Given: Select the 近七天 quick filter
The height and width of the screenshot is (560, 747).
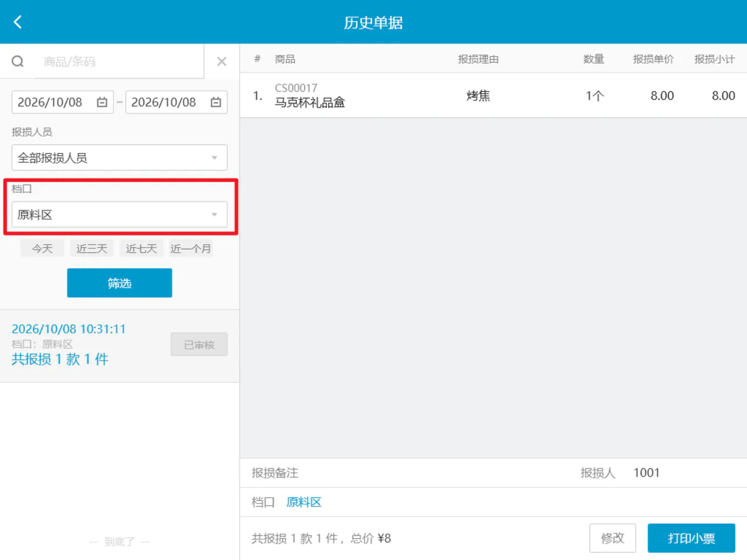Looking at the screenshot, I should coord(141,249).
